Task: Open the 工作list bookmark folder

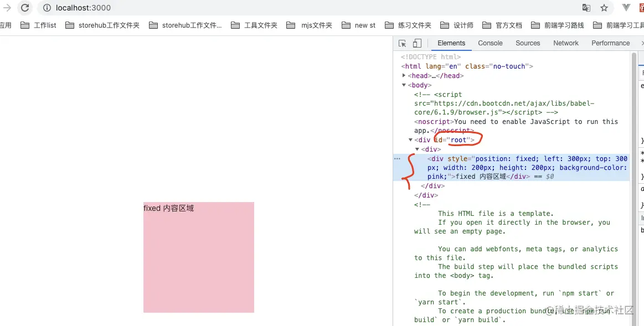Action: pos(39,25)
